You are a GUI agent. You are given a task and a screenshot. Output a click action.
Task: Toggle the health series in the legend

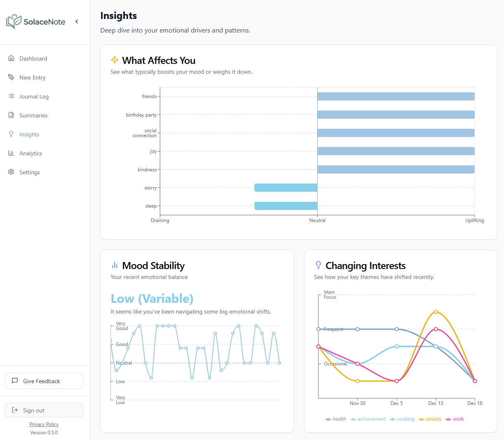pyautogui.click(x=336, y=419)
